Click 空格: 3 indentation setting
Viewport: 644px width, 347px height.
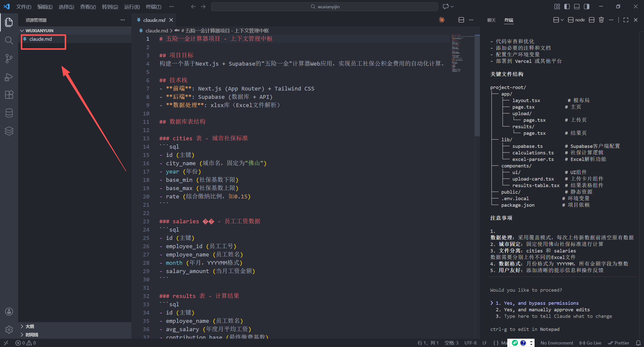pos(451,343)
